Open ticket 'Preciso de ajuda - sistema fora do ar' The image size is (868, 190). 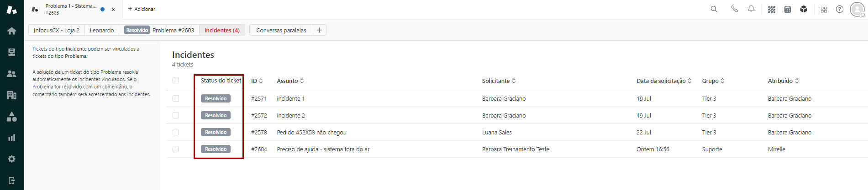(323, 149)
